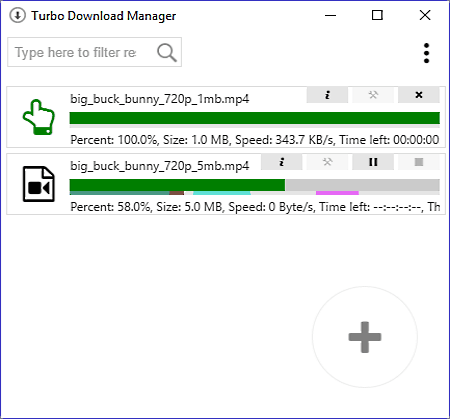Viewport: 450px width, 419px height.
Task: Maximize the Turbo Download Manager window
Action: [x=377, y=15]
